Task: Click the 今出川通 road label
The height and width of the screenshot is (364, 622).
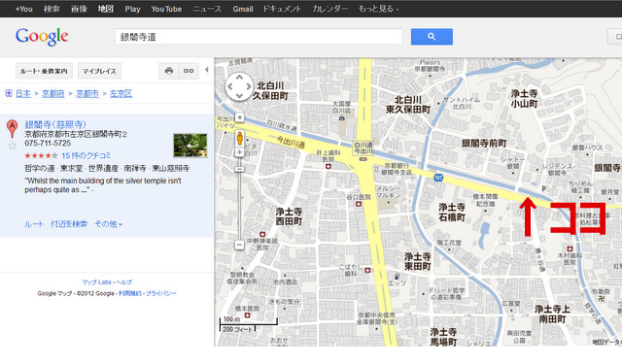Action: point(291,142)
